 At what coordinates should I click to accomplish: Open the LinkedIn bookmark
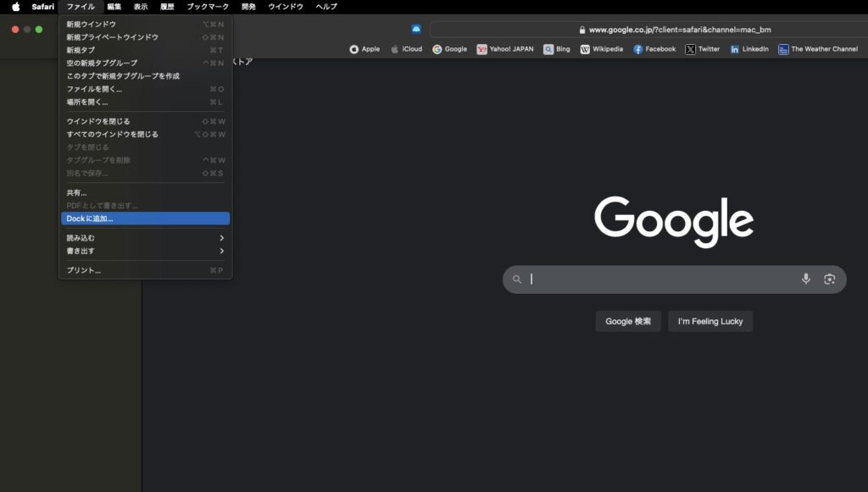point(749,49)
